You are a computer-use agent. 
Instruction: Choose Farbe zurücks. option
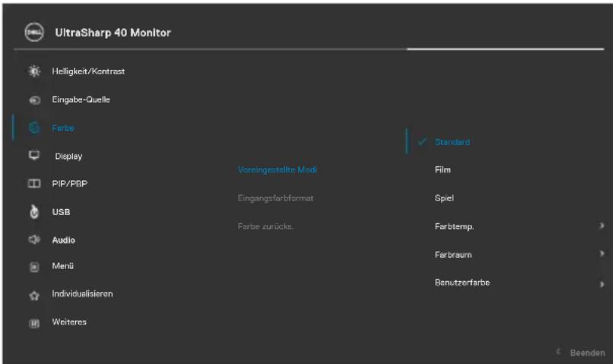[265, 226]
